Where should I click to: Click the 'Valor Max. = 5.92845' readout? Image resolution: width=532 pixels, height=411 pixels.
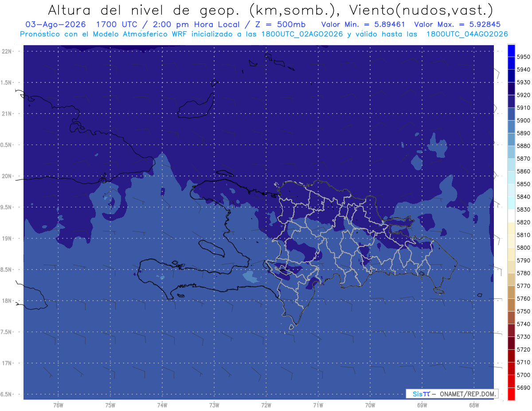pyautogui.click(x=457, y=24)
